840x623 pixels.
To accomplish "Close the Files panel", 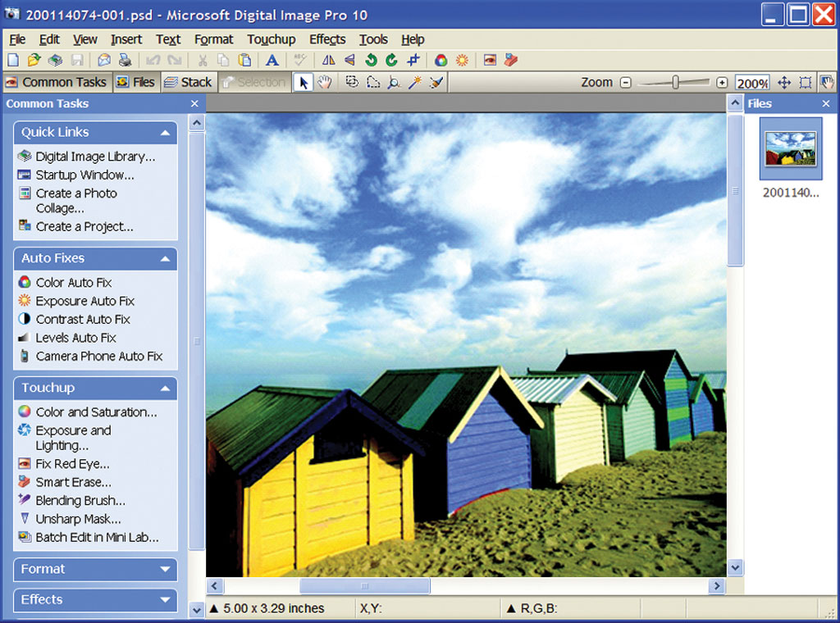I will point(826,104).
